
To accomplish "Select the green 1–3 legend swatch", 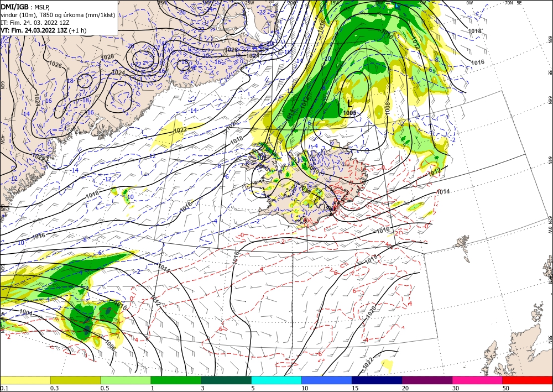I will tap(176, 380).
